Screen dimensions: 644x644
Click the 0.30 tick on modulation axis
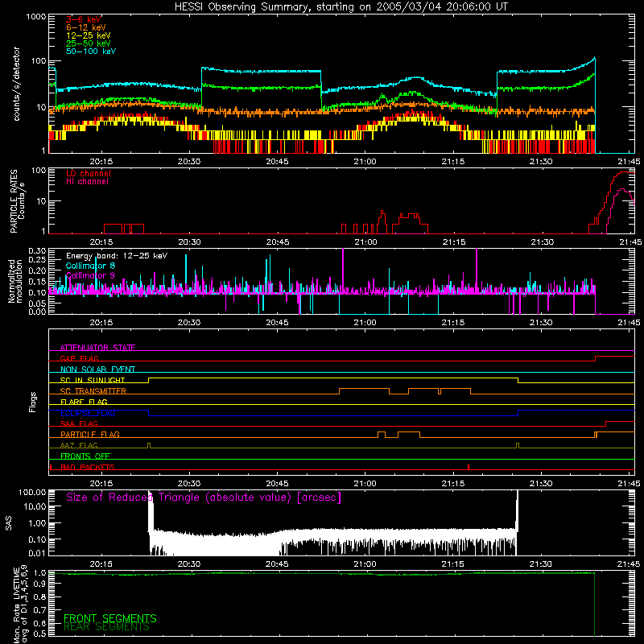click(x=37, y=251)
